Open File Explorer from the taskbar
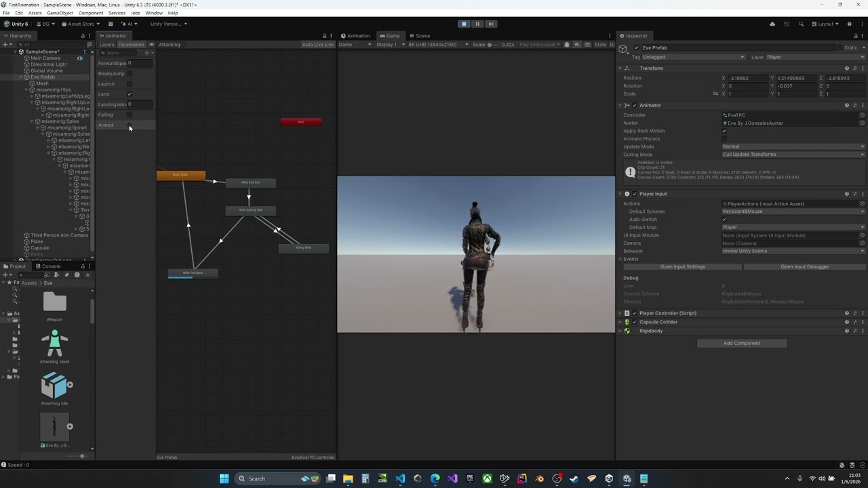This screenshot has width=868, height=488. (348, 479)
